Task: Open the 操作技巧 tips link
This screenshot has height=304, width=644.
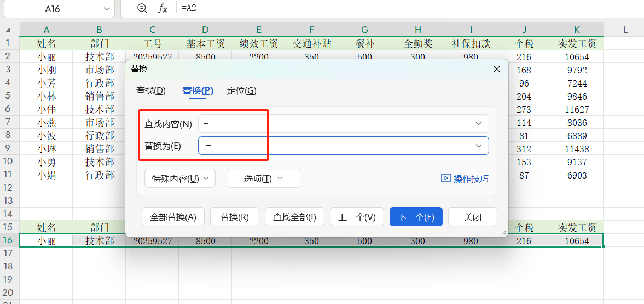Action: click(x=471, y=179)
